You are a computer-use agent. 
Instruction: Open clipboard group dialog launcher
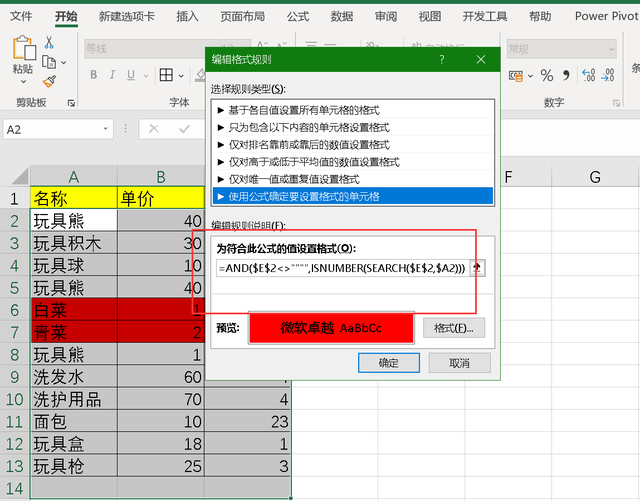tap(71, 103)
